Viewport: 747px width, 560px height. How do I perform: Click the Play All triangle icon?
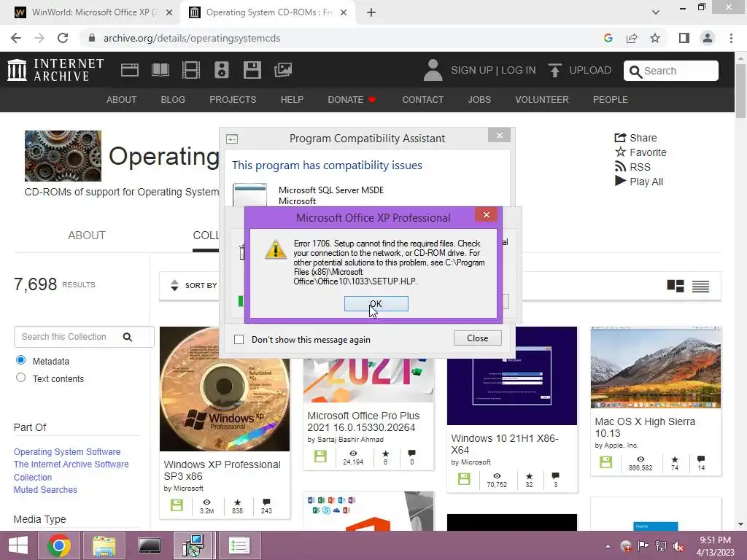(620, 181)
